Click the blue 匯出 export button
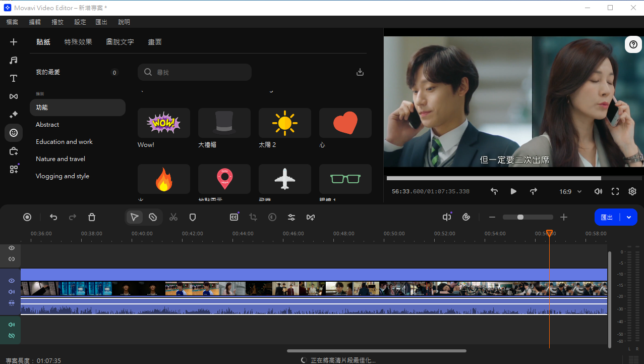Viewport: 644px width, 364px height. click(607, 217)
